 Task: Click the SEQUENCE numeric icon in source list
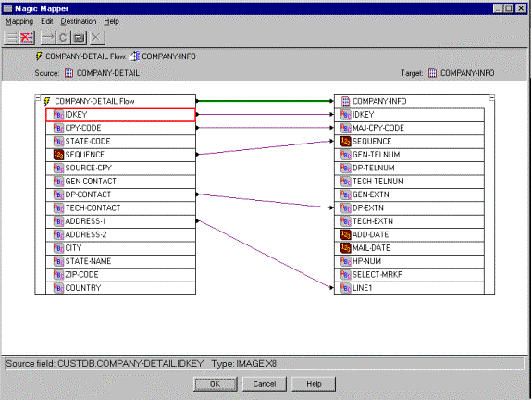click(x=58, y=155)
